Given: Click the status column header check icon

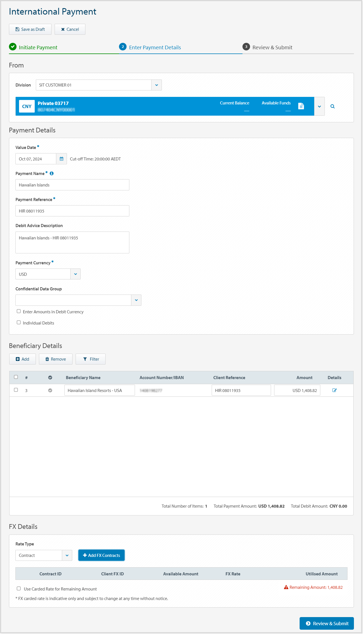Looking at the screenshot, I should click(50, 377).
